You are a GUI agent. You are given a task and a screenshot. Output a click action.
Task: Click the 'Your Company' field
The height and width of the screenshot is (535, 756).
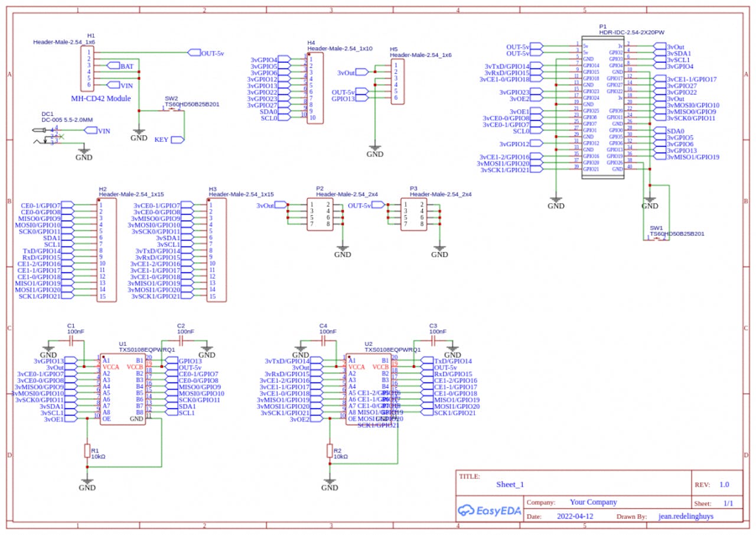pyautogui.click(x=593, y=502)
